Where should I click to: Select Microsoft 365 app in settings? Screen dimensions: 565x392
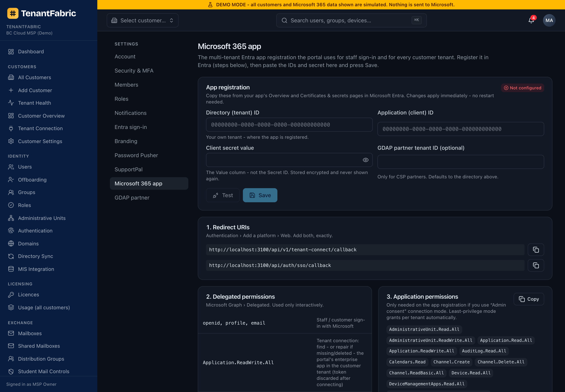pos(149,183)
